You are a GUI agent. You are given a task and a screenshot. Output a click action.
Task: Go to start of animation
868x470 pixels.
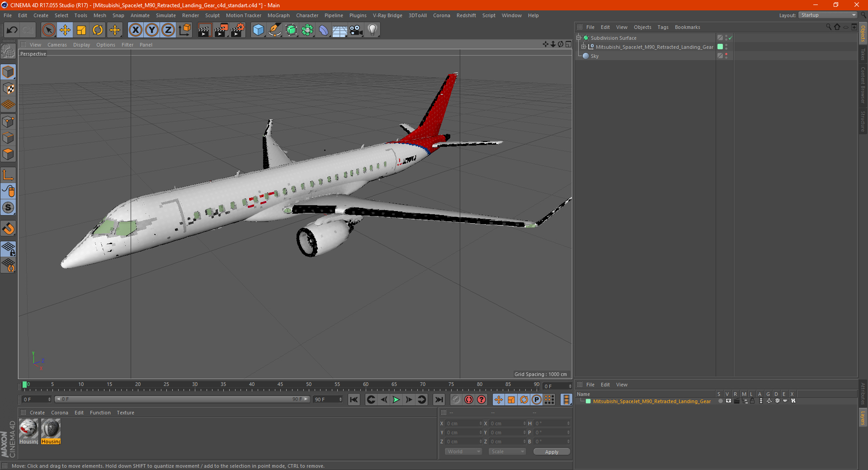354,399
